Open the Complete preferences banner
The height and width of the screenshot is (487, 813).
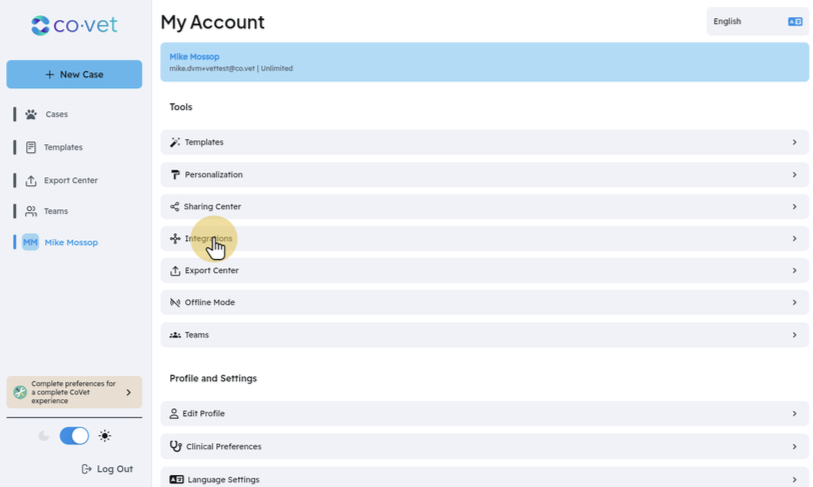74,392
